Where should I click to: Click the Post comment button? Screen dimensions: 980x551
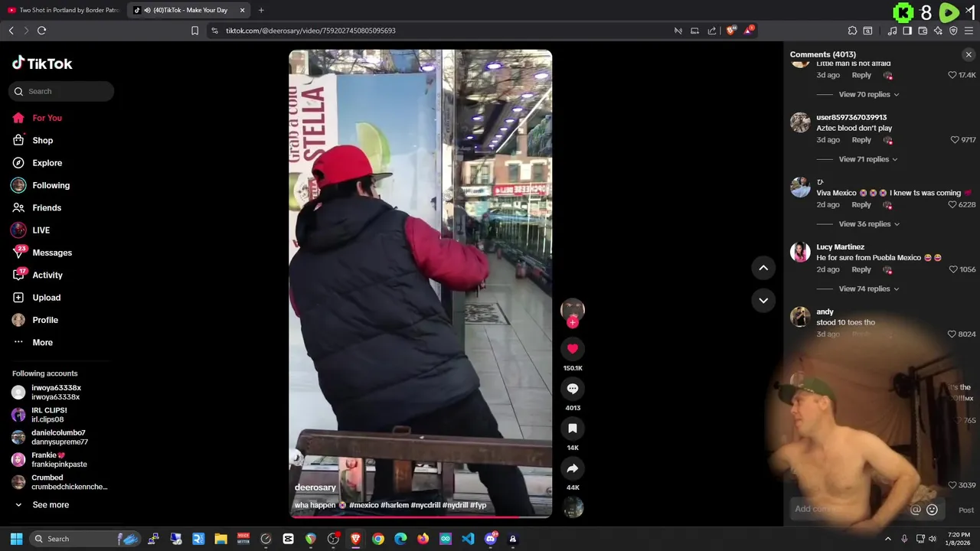(966, 510)
